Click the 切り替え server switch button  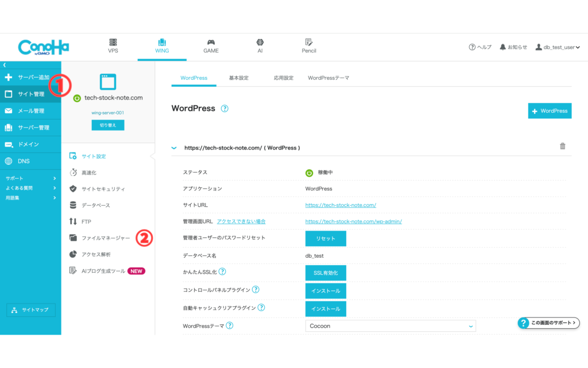coord(108,125)
